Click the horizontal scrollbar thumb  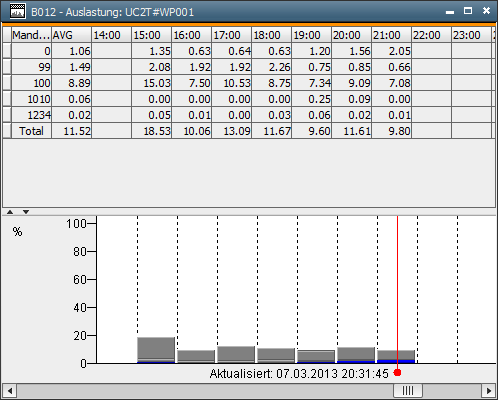tap(408, 390)
